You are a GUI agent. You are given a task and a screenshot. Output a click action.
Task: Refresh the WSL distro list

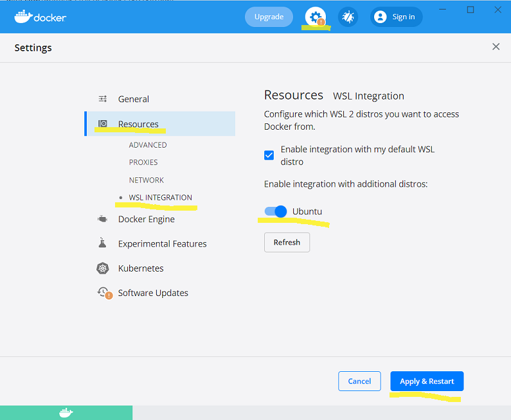click(287, 242)
